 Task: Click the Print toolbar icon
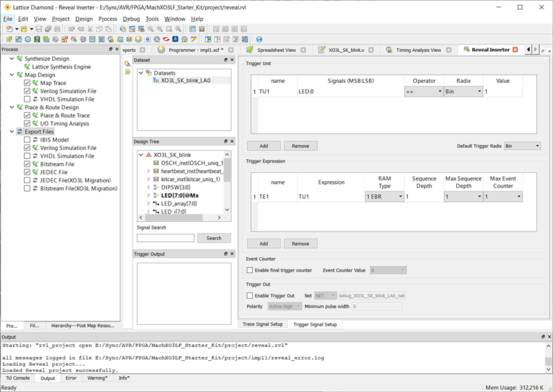[x=57, y=29]
